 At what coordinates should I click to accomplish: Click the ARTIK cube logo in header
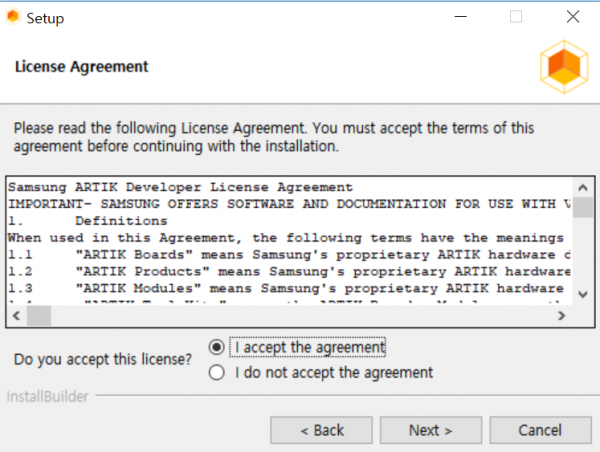564,67
